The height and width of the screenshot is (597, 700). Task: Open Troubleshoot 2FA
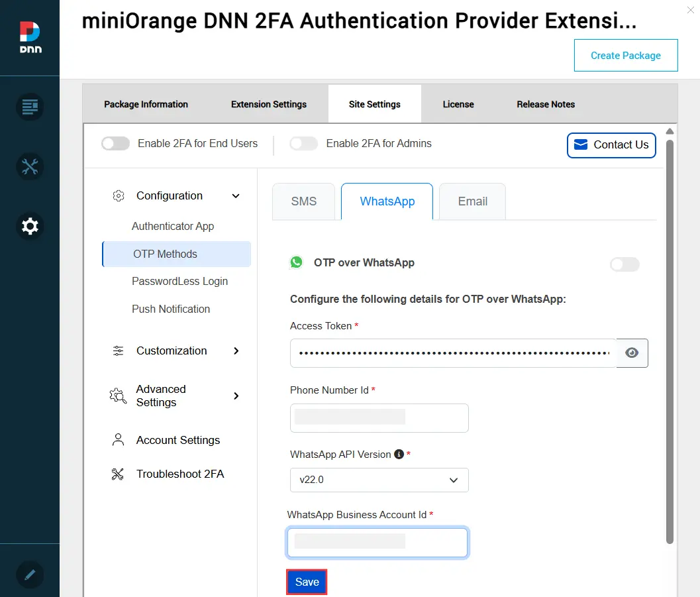180,474
